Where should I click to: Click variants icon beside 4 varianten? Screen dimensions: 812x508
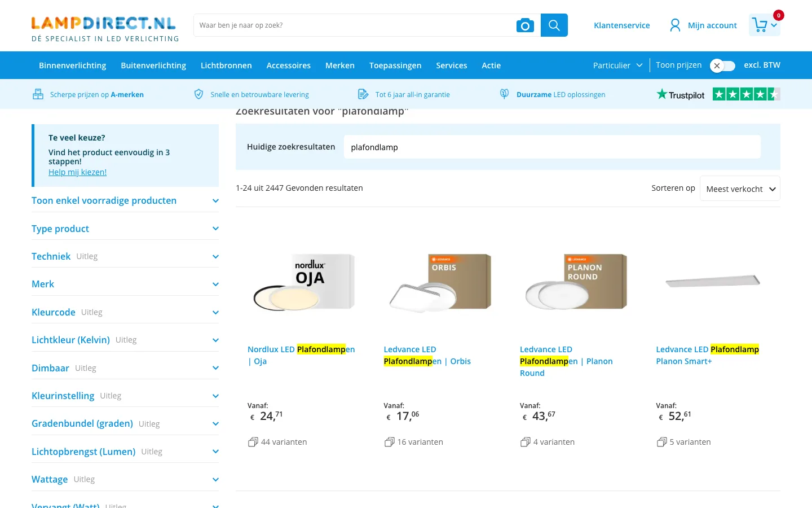coord(526,442)
